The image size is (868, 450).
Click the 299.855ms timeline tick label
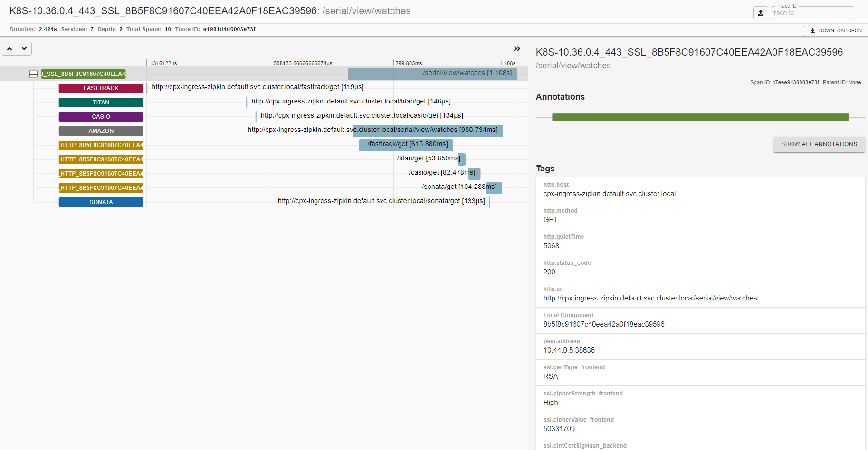(x=409, y=63)
